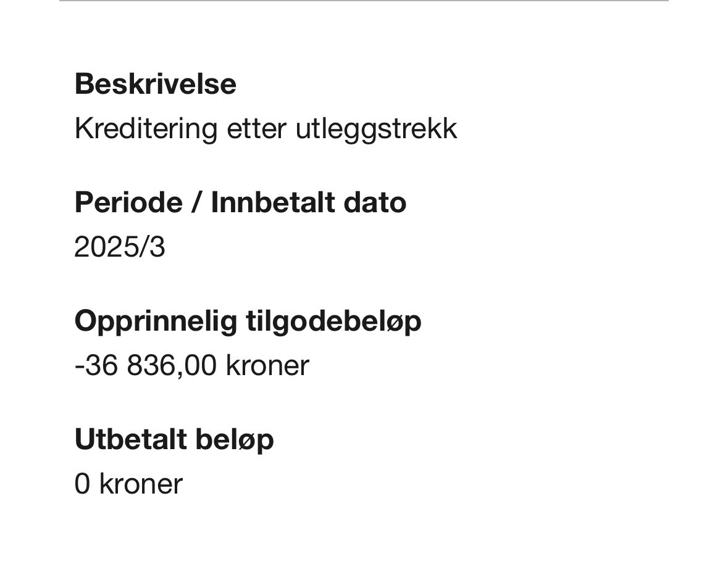The image size is (728, 575).
Task: Click "kroner" after the 836,00 amount
Action: (x=267, y=366)
